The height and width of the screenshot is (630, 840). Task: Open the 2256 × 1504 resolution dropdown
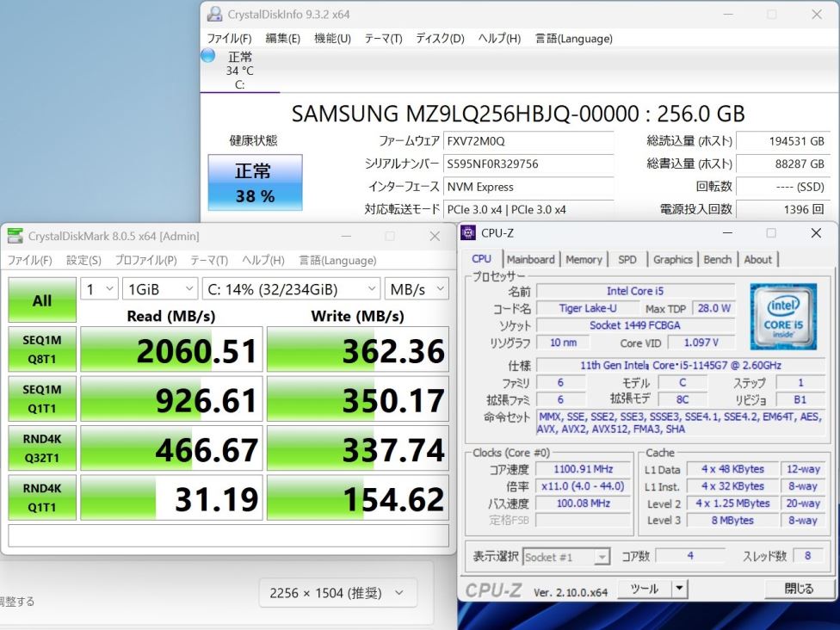click(337, 593)
